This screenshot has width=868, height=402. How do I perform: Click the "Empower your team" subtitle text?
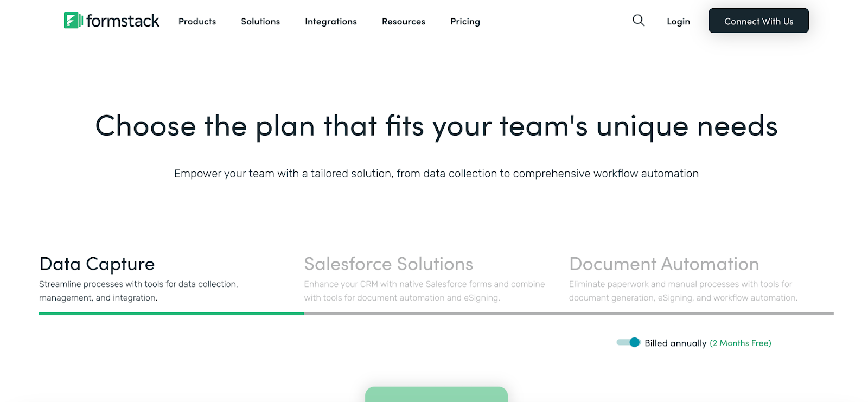pyautogui.click(x=436, y=174)
